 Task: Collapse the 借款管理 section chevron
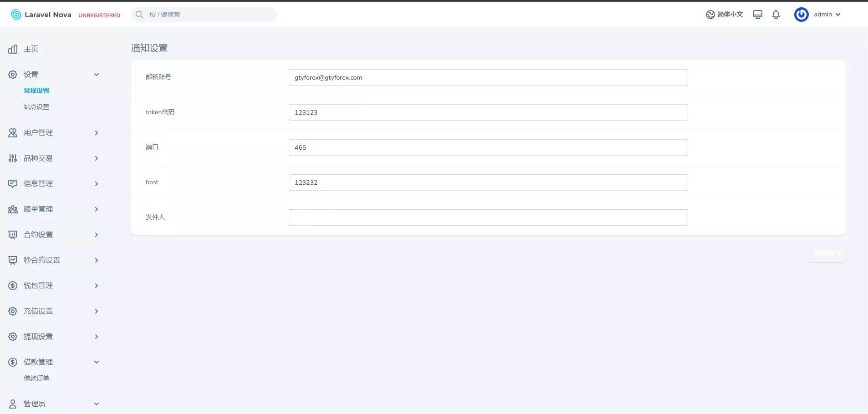pos(97,362)
